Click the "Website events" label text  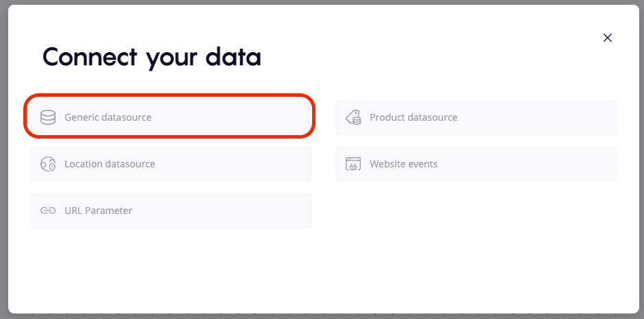click(403, 164)
